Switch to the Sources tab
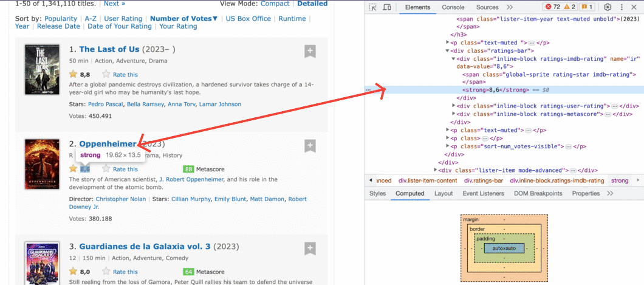The height and width of the screenshot is (285, 644). pos(487,7)
